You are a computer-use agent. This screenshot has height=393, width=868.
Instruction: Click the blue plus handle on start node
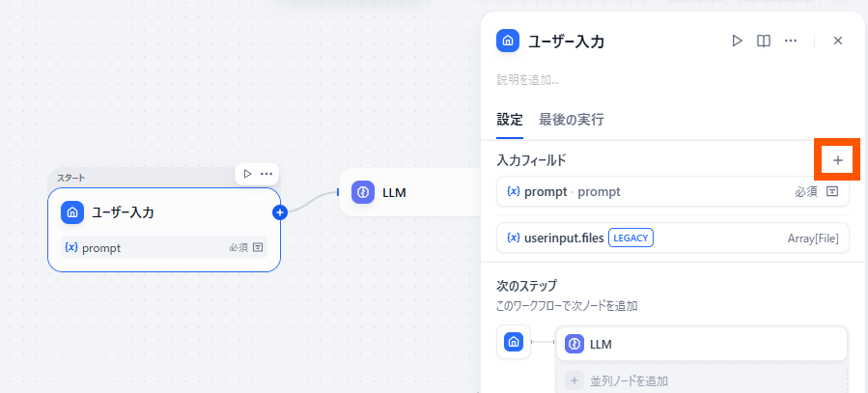[x=280, y=212]
